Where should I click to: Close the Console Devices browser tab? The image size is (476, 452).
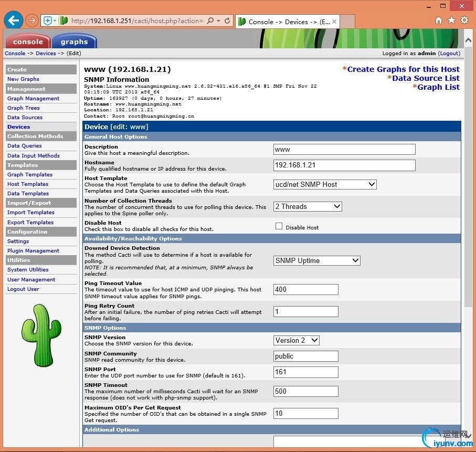click(334, 22)
